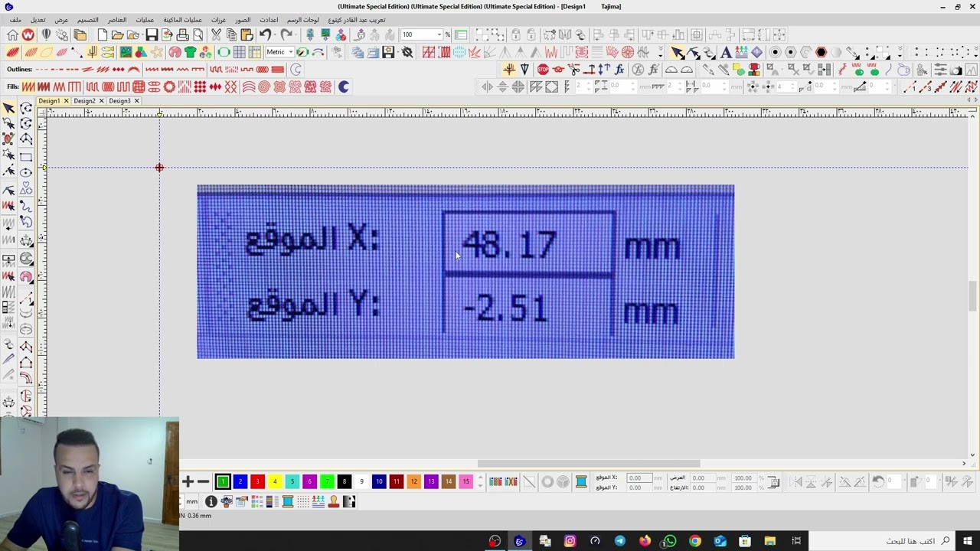Image resolution: width=980 pixels, height=551 pixels.
Task: Click the horizontal scrollbar below canvas
Action: coord(589,464)
